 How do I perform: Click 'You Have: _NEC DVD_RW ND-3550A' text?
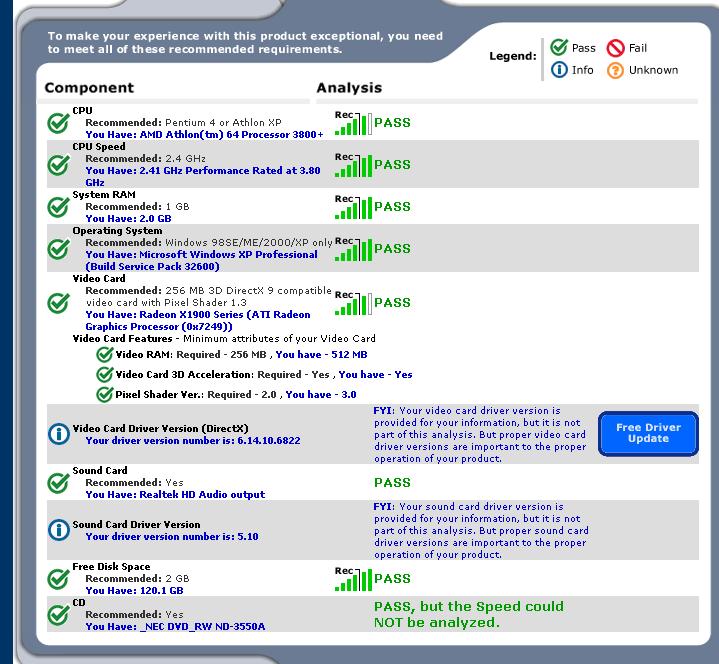click(175, 626)
